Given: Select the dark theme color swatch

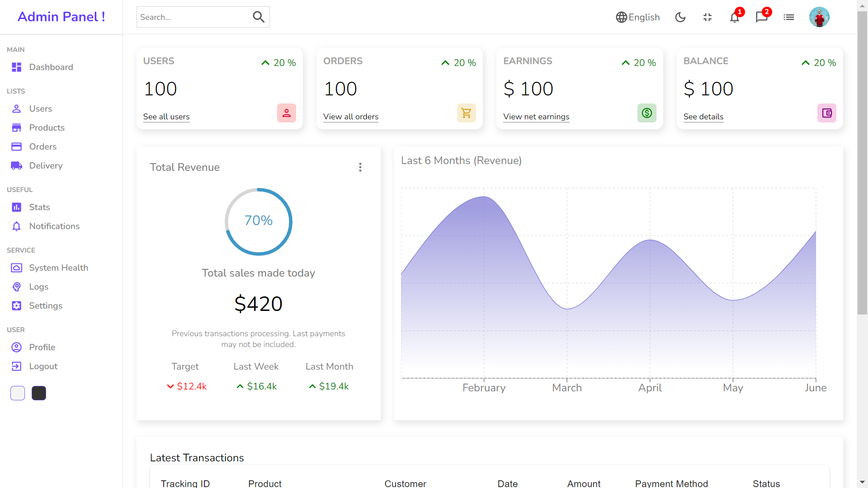Looking at the screenshot, I should tap(38, 393).
